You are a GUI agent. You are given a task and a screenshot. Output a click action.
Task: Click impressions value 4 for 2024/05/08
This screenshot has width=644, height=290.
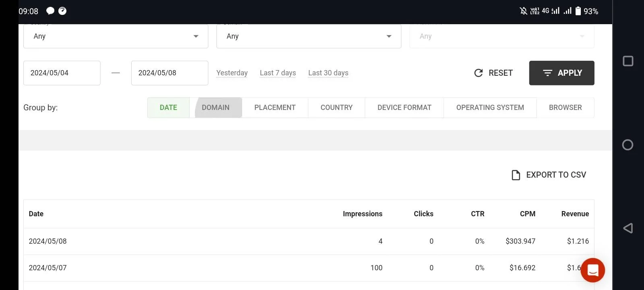380,241
